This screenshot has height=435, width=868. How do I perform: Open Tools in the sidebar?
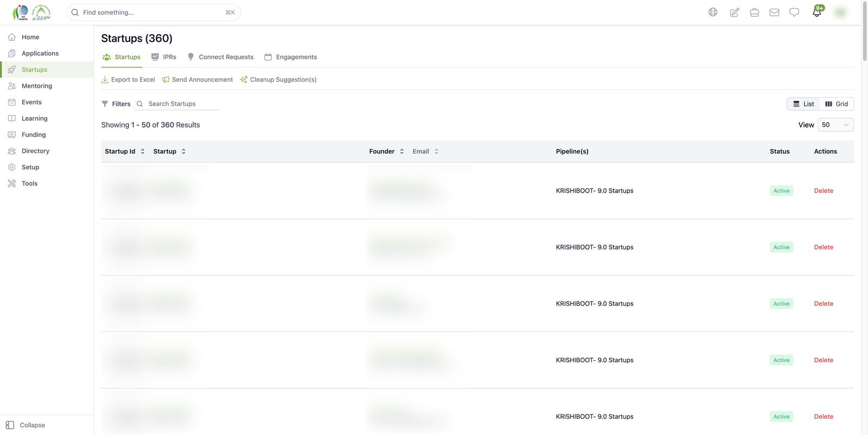point(47,183)
